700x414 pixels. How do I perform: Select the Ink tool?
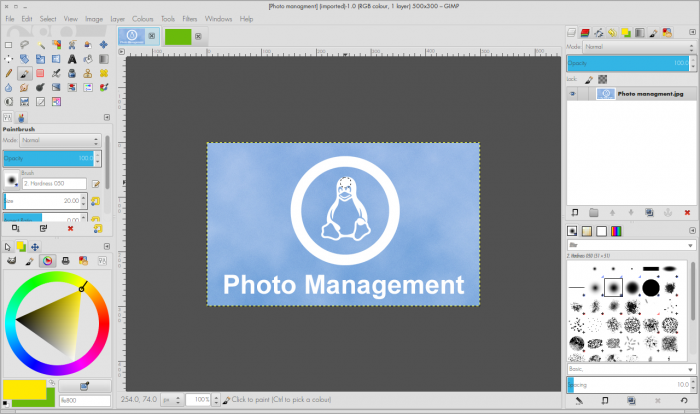tap(72, 73)
